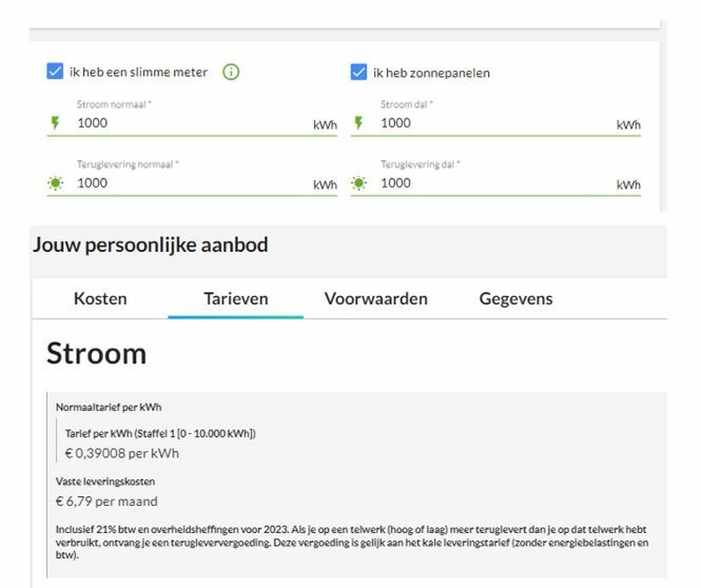Screen dimensions: 701x588
Task: Click kWh unit next to Teruglevering normaal
Action: (x=325, y=185)
